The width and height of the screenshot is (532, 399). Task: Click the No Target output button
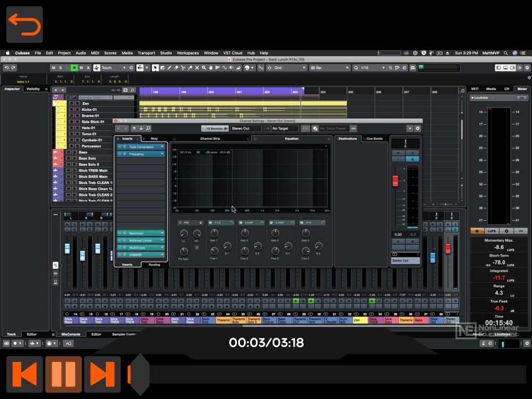point(285,128)
